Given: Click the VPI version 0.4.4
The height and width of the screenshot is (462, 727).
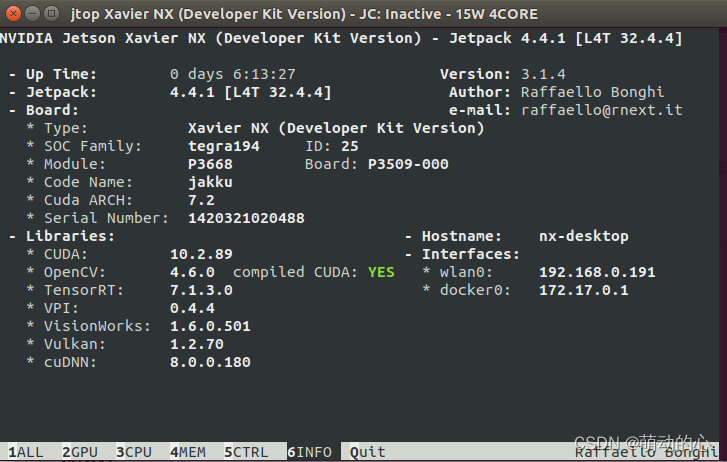Looking at the screenshot, I should click(192, 308).
